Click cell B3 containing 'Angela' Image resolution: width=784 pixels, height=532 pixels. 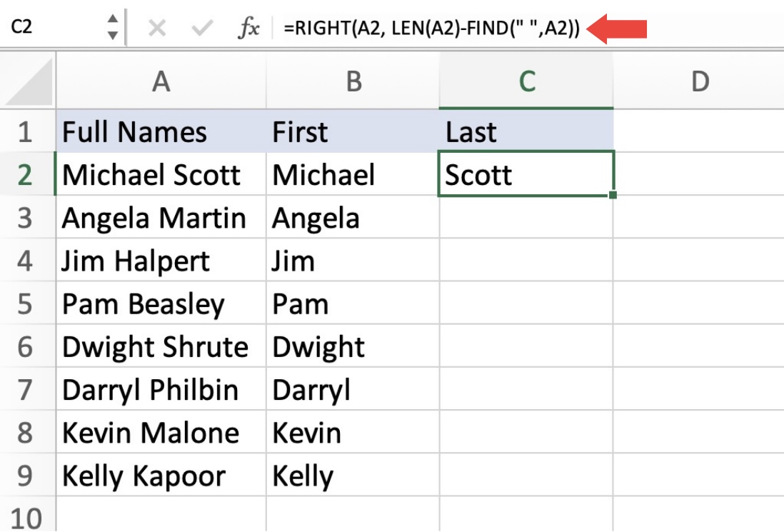coord(353,218)
